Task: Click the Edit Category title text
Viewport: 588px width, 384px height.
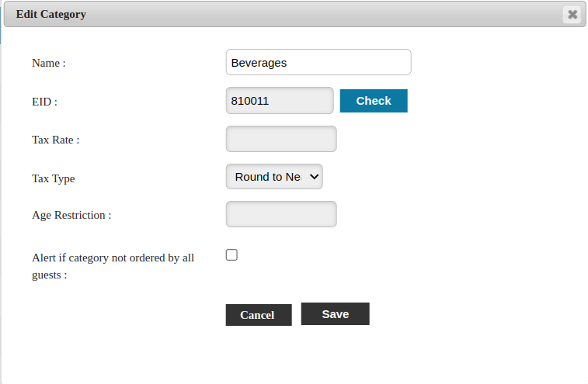Action: tap(51, 14)
